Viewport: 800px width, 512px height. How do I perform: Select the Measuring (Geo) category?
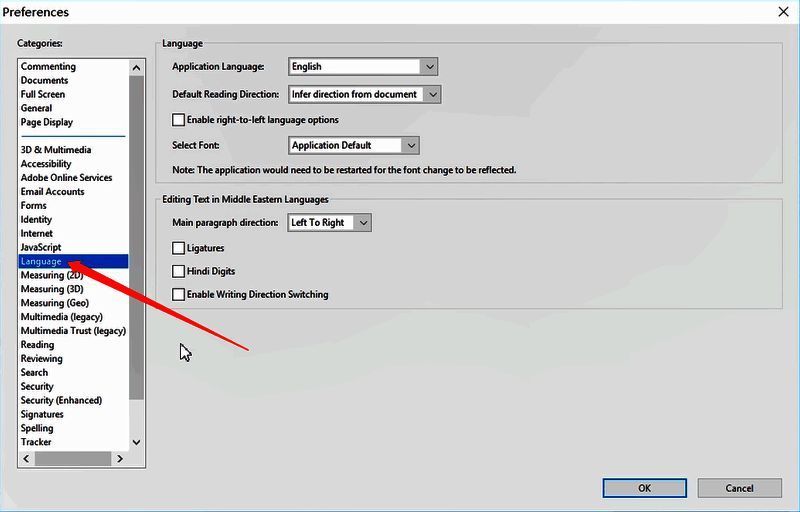[55, 303]
